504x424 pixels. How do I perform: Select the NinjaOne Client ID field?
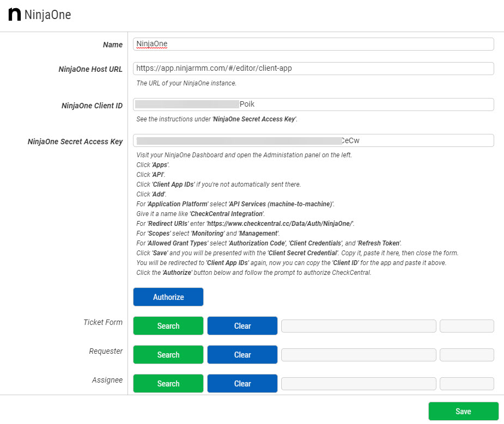point(313,105)
